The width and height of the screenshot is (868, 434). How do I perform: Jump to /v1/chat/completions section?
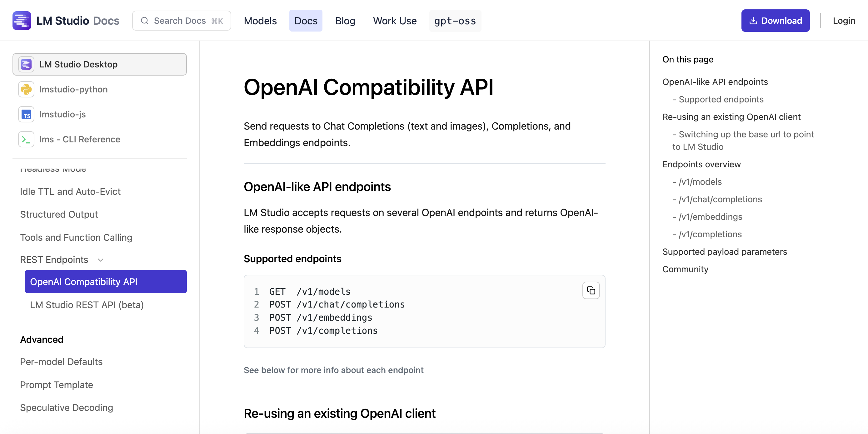pyautogui.click(x=720, y=199)
